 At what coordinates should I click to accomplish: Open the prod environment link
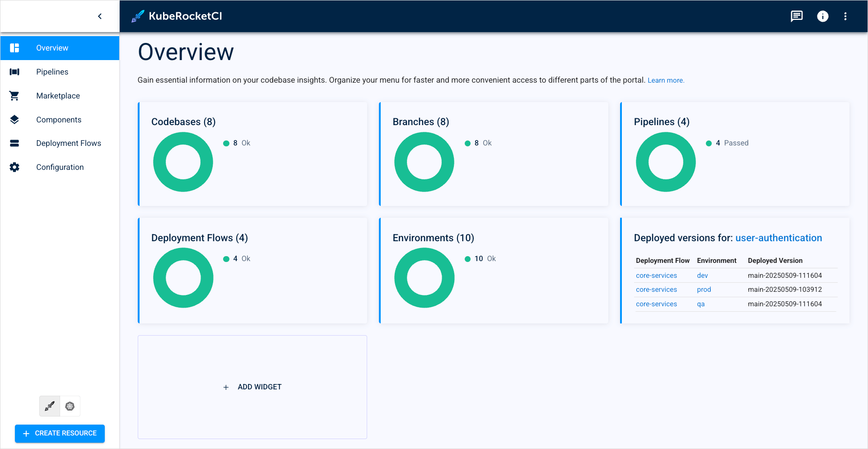[704, 290]
